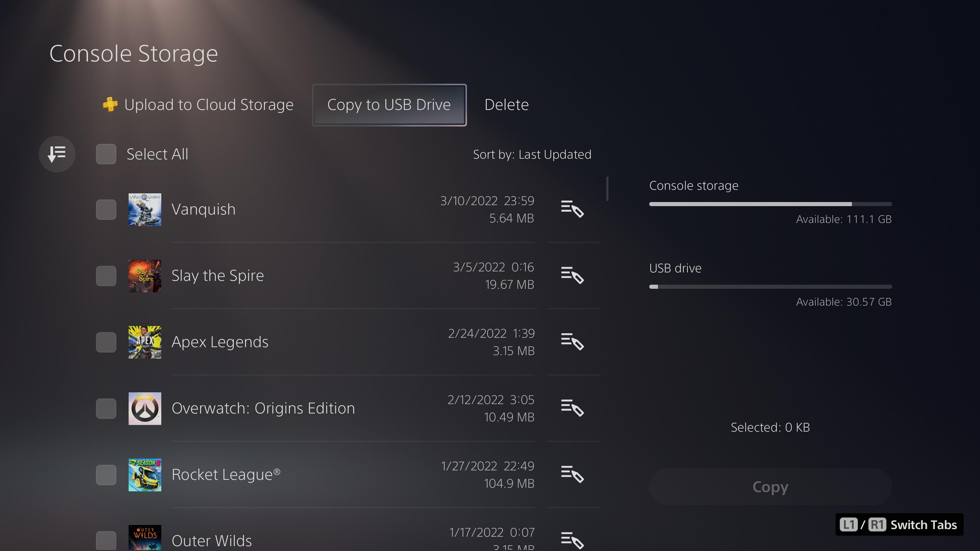
Task: Switch to the Copy to USB Drive tab
Action: pyautogui.click(x=389, y=105)
